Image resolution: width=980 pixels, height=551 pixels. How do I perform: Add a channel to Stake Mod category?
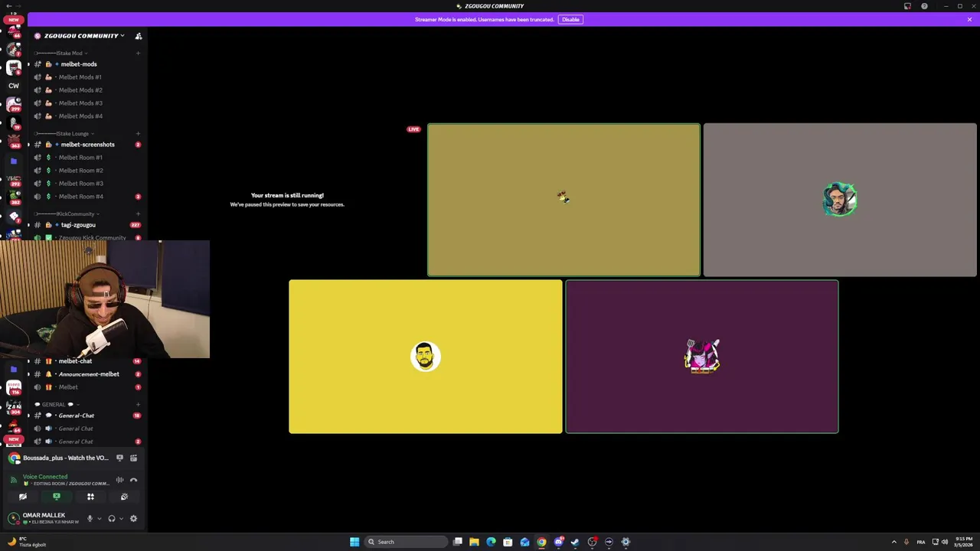[139, 54]
